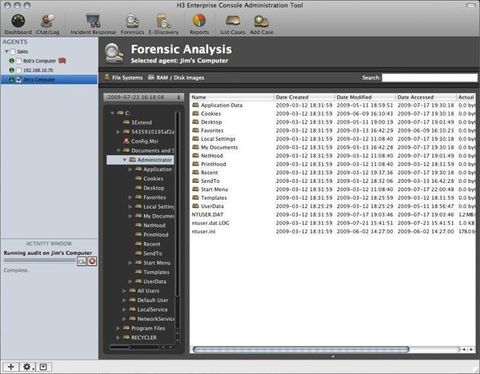Expand the Program Files tree folder

click(x=118, y=328)
